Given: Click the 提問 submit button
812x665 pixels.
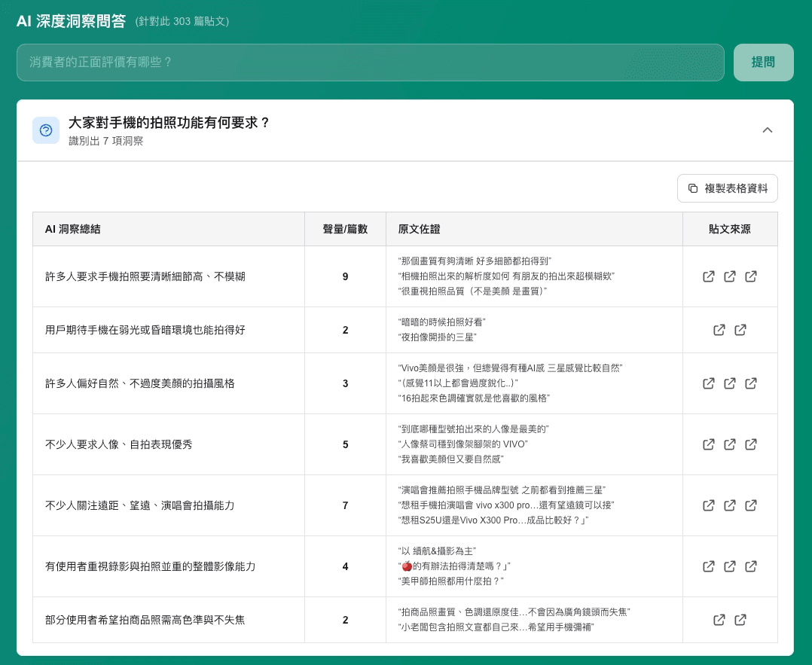Looking at the screenshot, I should point(763,63).
